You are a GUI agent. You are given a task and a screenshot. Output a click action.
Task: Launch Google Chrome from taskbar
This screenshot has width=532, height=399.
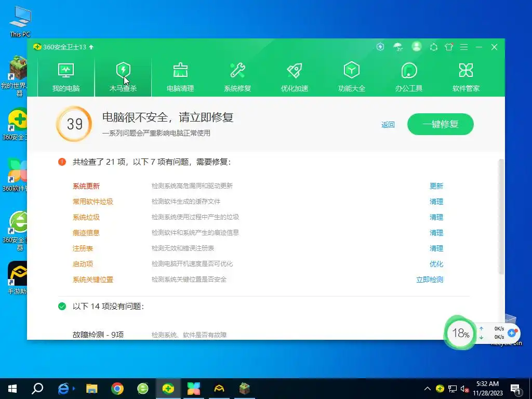(x=117, y=389)
